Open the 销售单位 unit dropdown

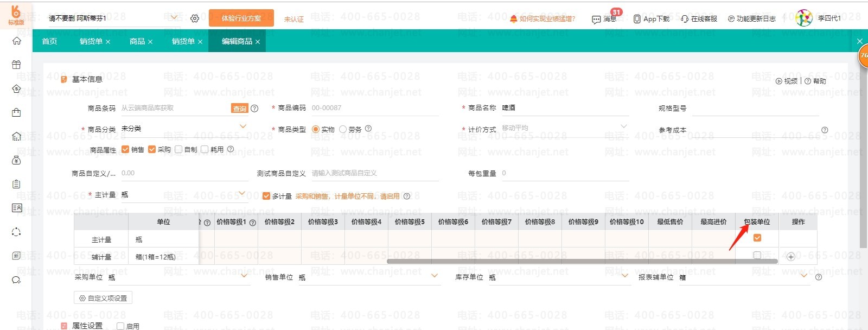[x=434, y=276]
